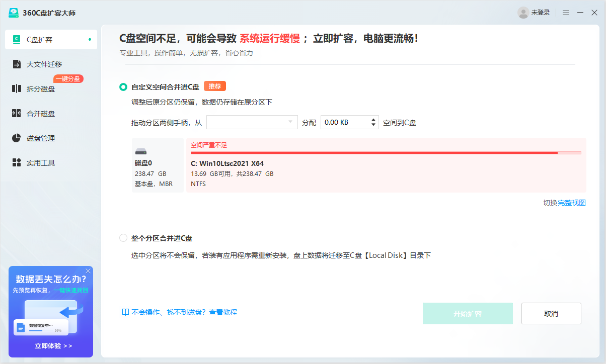Image resolution: width=606 pixels, height=364 pixels.
Task: Click the 360C盘扩容大师 logo icon
Action: (15, 11)
